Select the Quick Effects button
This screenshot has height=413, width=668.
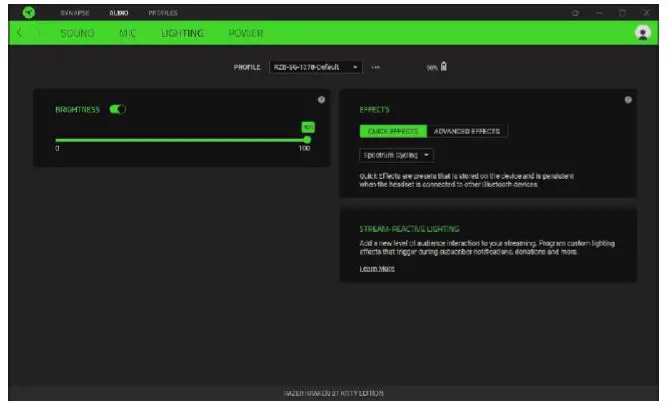tap(393, 131)
